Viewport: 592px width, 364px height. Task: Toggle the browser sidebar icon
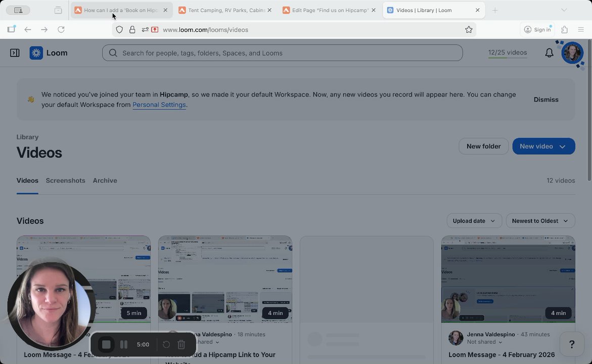point(11,29)
